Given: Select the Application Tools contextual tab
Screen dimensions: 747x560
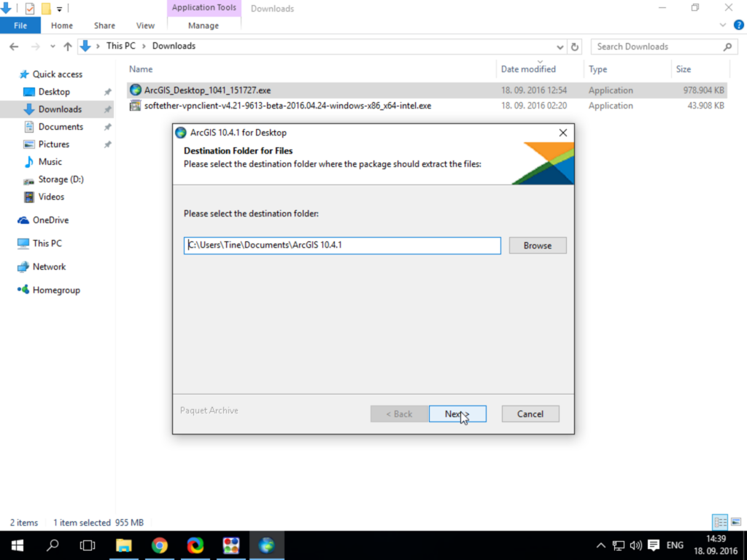Looking at the screenshot, I should (204, 7).
